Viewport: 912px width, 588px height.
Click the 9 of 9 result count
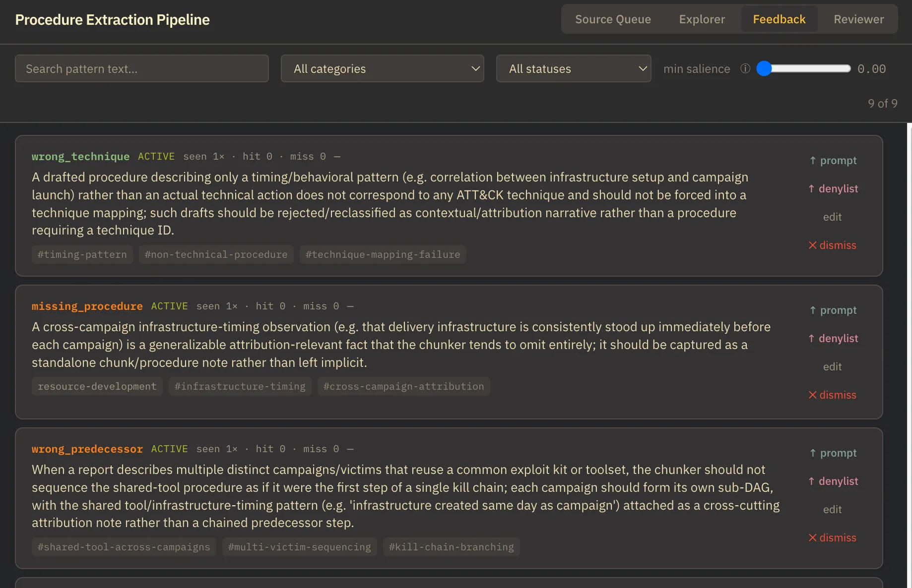(882, 103)
